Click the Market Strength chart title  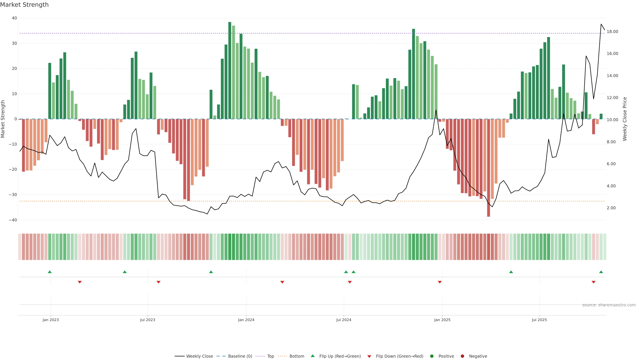click(x=24, y=5)
